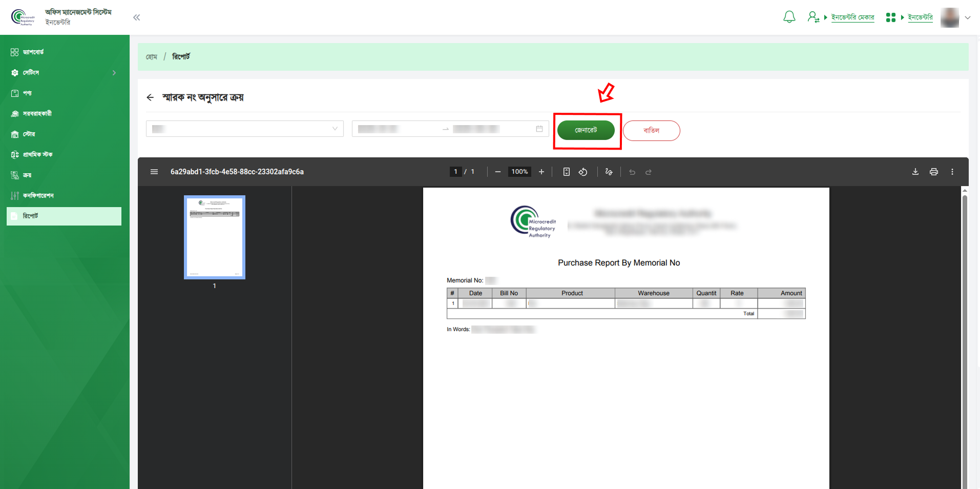980x489 pixels.
Task: Open ড্যাশবোর্ড from the sidebar
Action: [x=33, y=52]
